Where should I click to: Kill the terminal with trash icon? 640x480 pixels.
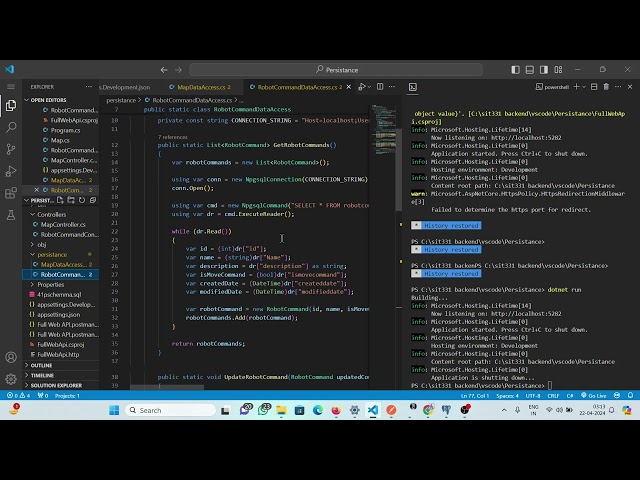(x=606, y=87)
